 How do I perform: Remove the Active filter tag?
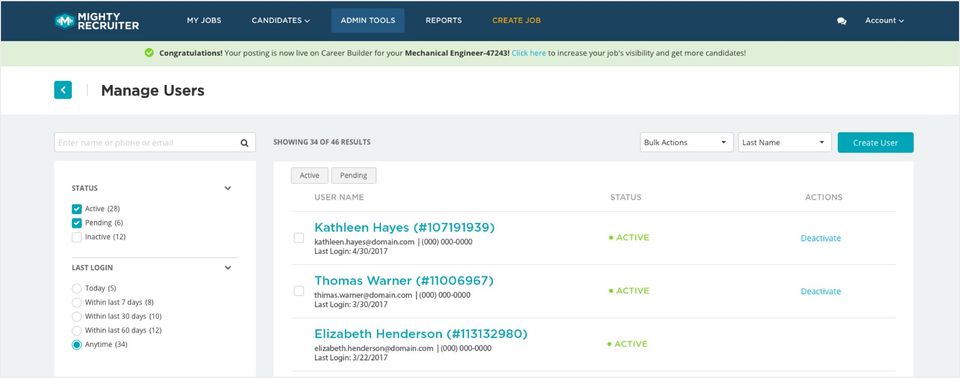pos(309,175)
